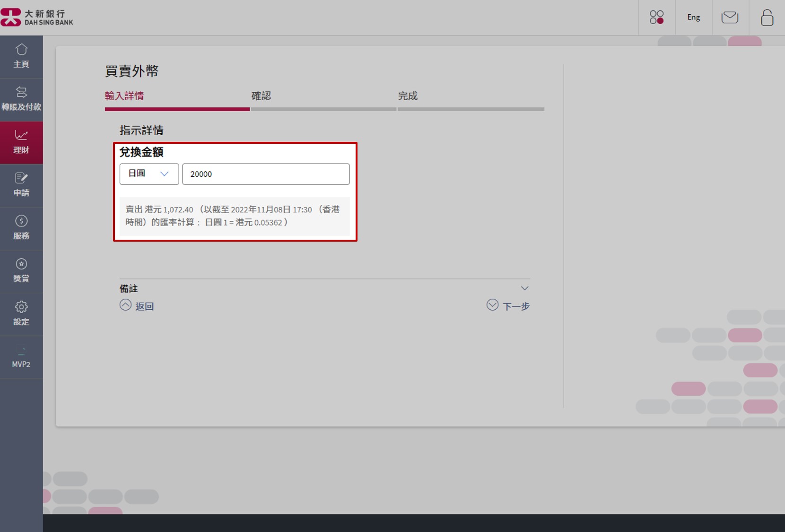Go back with the 返回 link
The height and width of the screenshot is (532, 785).
pyautogui.click(x=137, y=306)
